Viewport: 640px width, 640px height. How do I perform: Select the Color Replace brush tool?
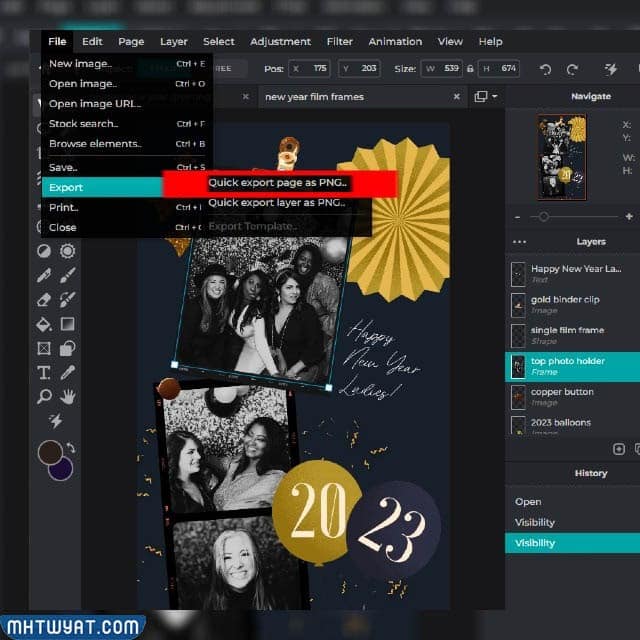point(67,300)
